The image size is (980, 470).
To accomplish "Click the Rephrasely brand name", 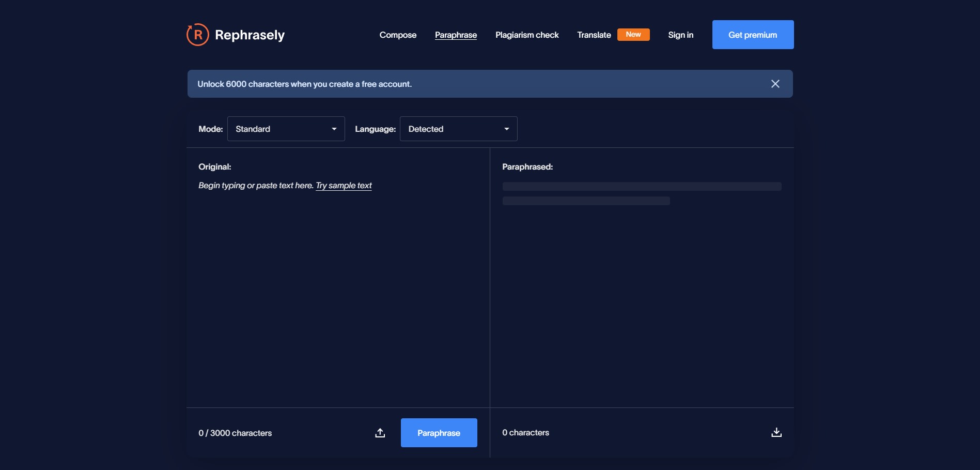I will coord(250,35).
